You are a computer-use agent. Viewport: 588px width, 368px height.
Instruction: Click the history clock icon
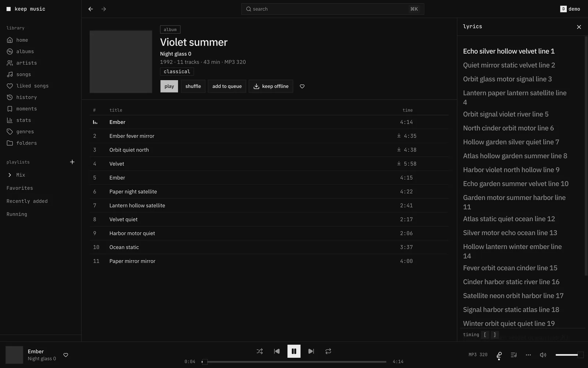[x=10, y=97]
